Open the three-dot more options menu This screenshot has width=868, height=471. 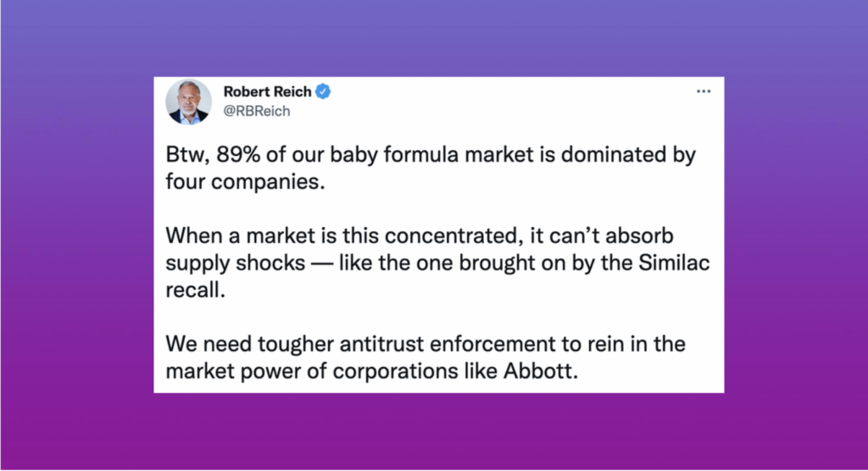[703, 91]
